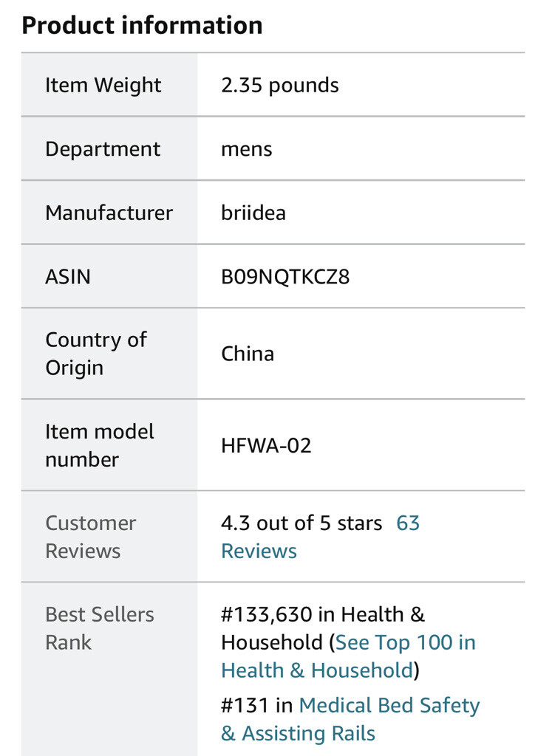Select the briidea manufacturer value

253,213
